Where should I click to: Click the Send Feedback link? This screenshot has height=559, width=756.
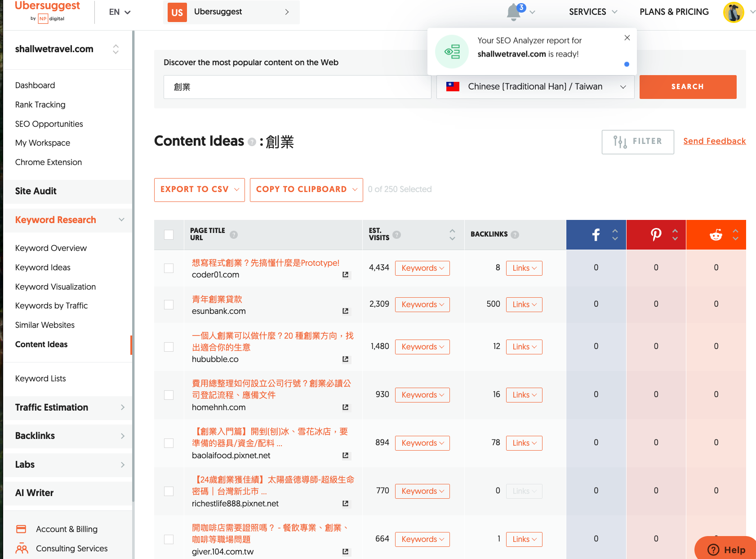[x=715, y=141]
